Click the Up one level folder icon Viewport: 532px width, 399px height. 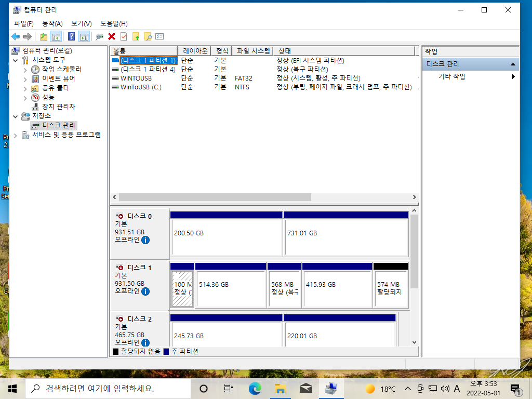coord(44,37)
